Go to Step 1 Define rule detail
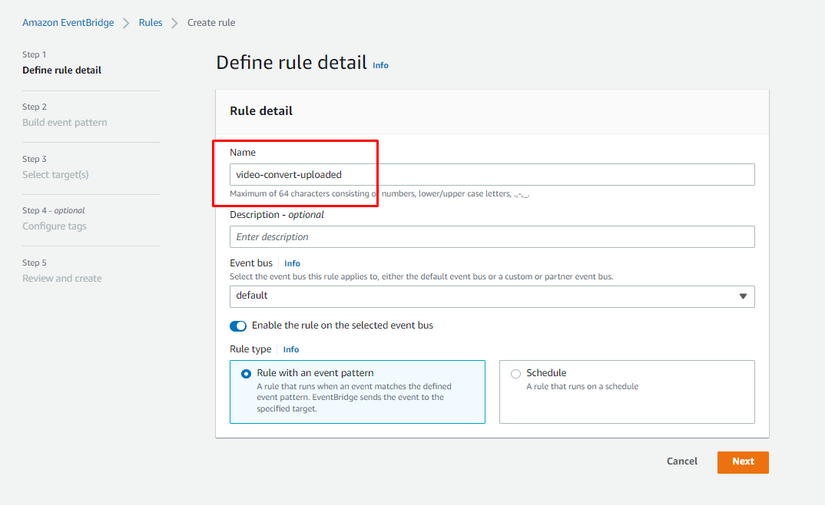 pos(61,70)
